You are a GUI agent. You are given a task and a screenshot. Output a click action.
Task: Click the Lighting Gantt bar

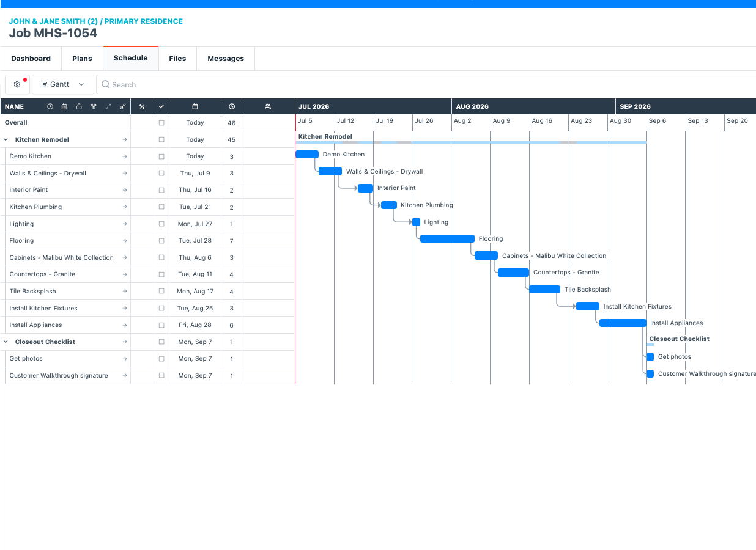416,222
